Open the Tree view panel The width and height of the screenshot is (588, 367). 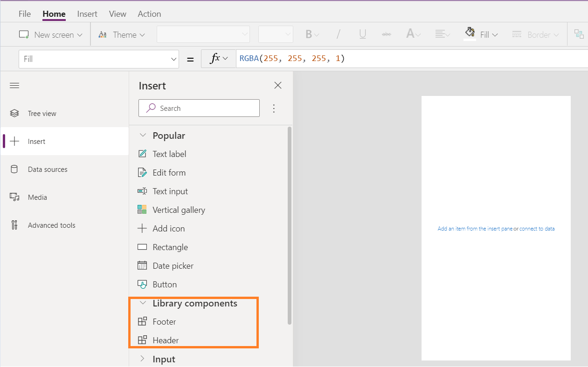pos(42,113)
